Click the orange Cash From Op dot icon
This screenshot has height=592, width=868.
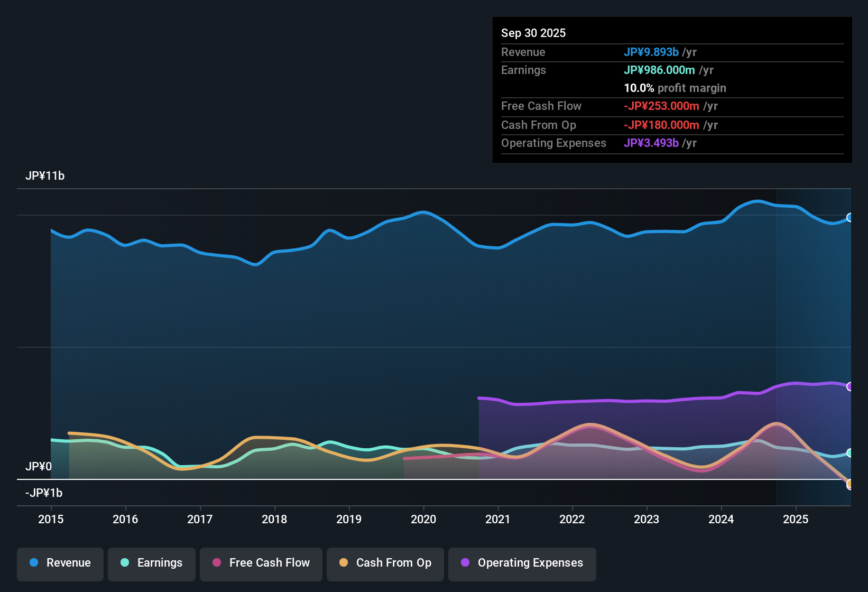(x=343, y=563)
